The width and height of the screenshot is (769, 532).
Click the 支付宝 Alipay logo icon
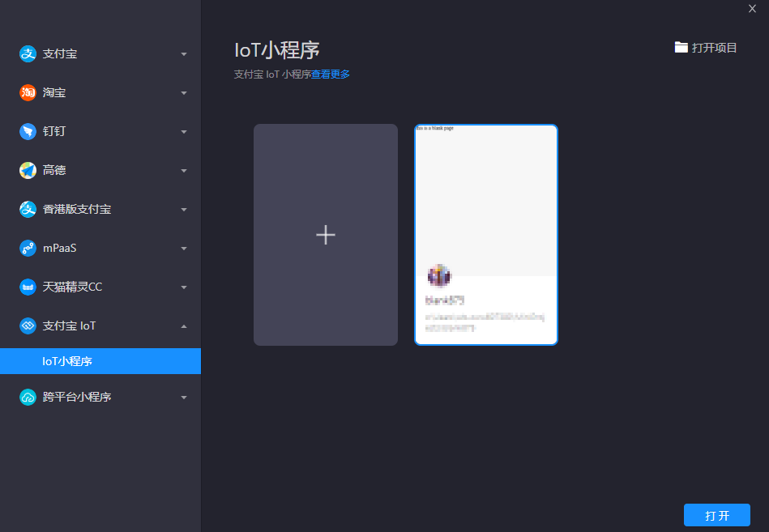coord(28,54)
